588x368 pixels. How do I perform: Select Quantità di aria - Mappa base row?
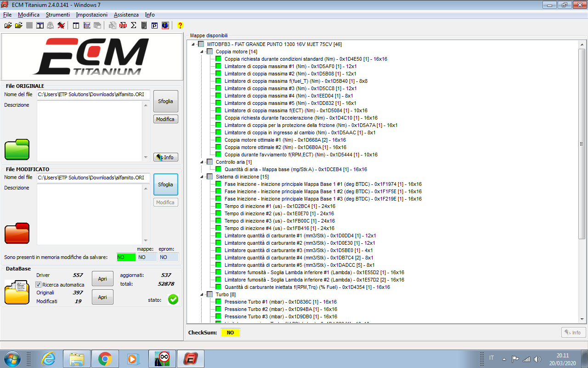coord(296,169)
